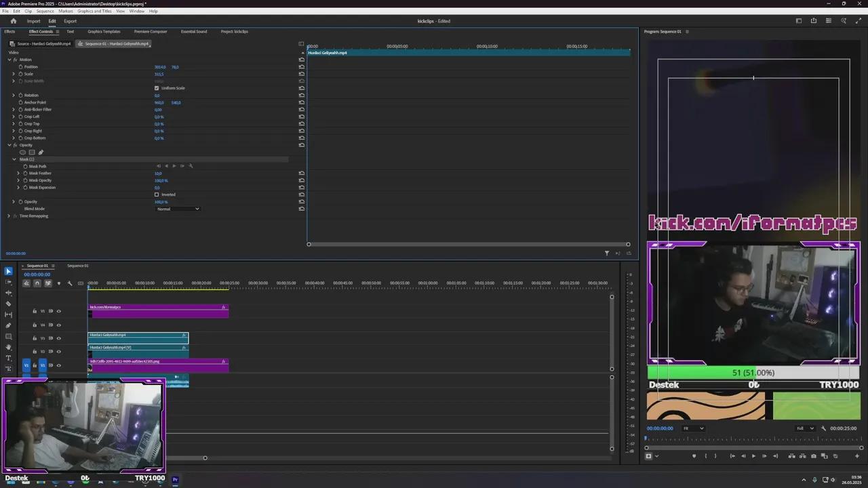Create a 4-point polygon mask under Opacity
868x488 pixels.
31,152
